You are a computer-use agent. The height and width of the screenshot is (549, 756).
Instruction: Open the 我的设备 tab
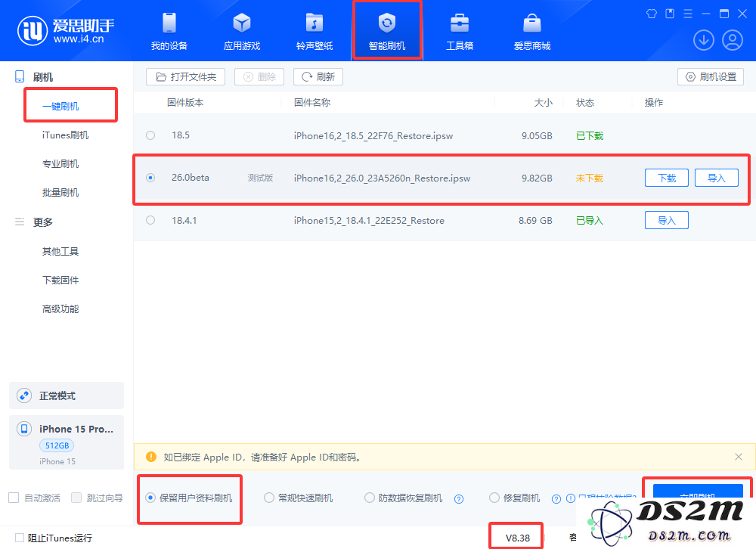(x=169, y=31)
